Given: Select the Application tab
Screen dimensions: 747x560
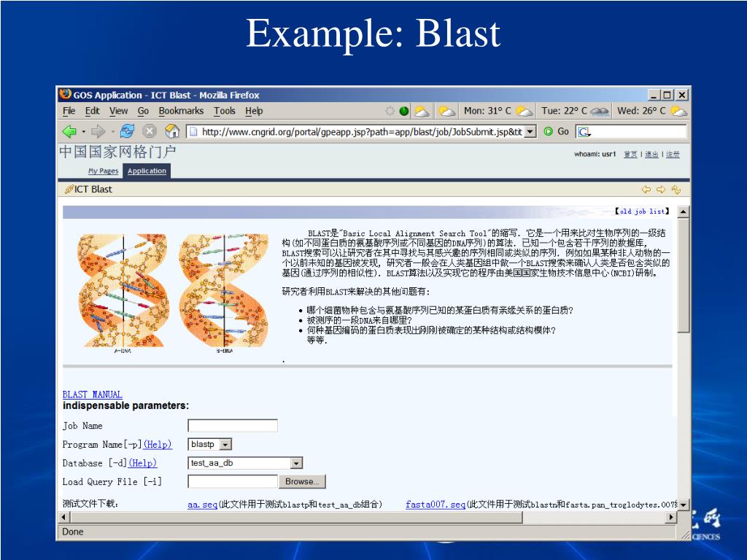Looking at the screenshot, I should 147,171.
